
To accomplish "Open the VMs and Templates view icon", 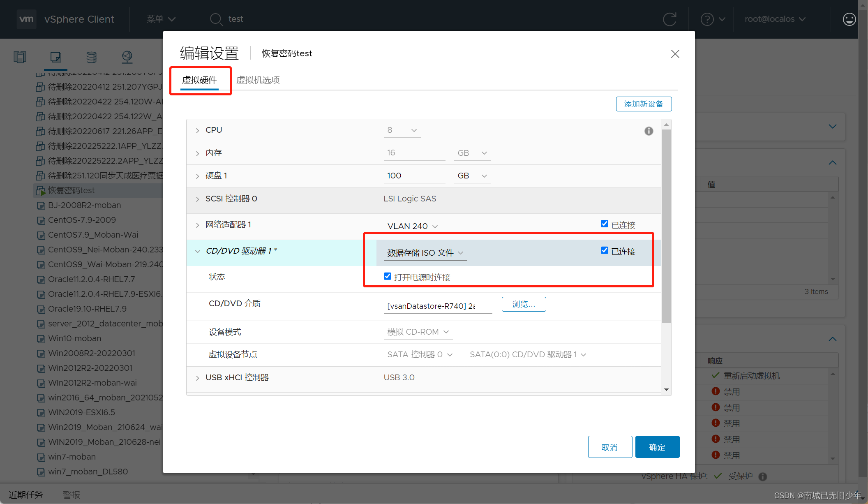I will tap(56, 57).
